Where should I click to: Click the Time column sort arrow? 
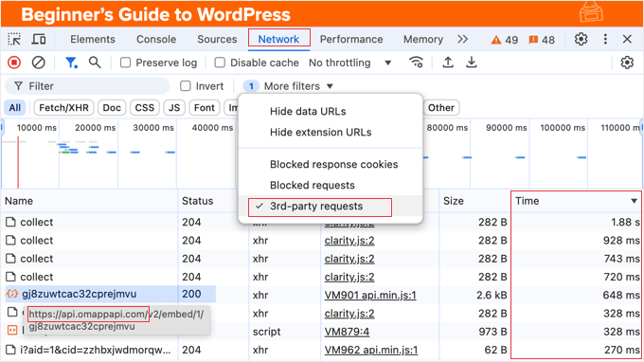coord(634,201)
